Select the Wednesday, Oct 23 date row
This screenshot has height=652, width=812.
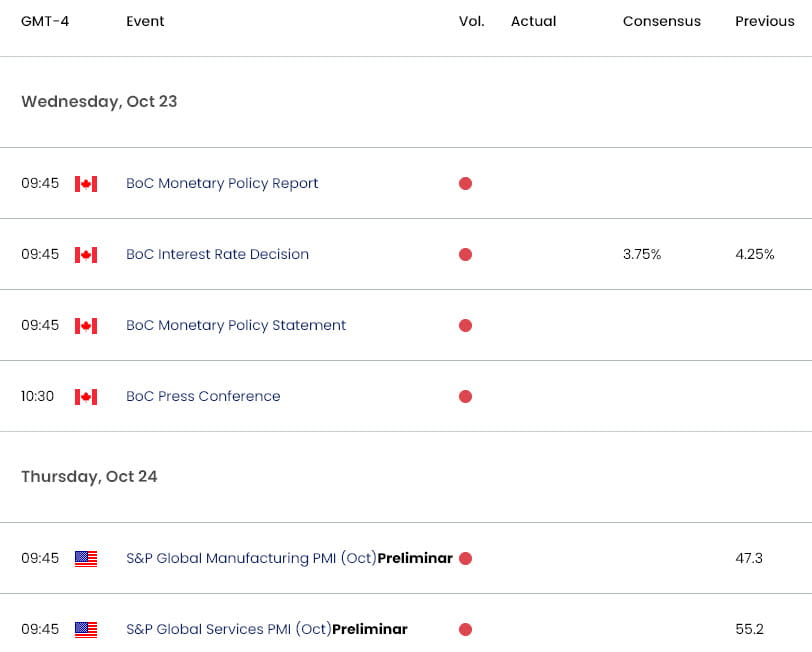(x=98, y=101)
